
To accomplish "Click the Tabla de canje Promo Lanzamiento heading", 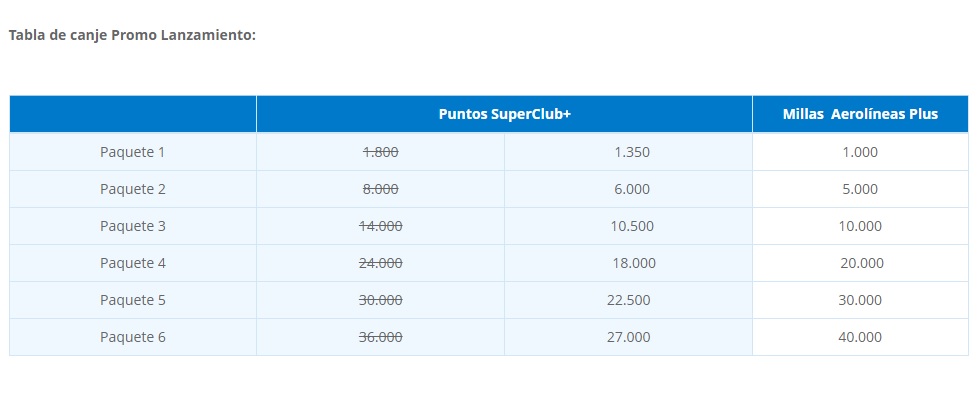I will pos(132,35).
